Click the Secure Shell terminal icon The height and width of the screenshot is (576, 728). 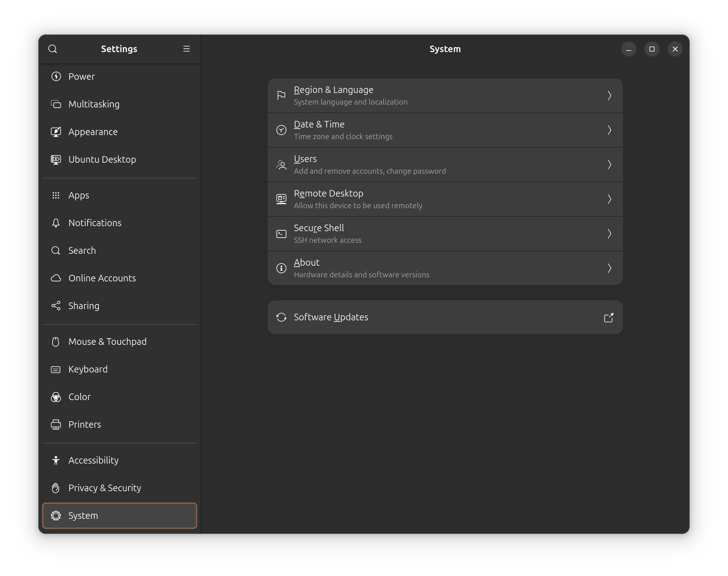click(x=281, y=233)
